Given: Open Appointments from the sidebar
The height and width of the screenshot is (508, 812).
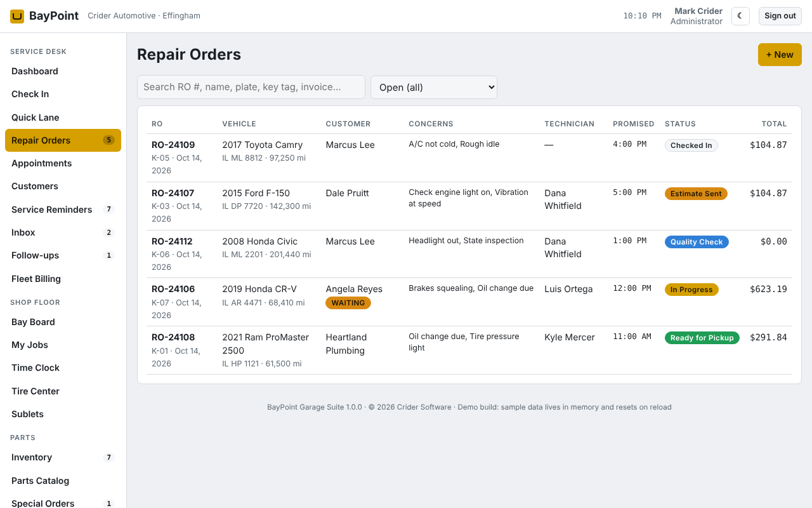Looking at the screenshot, I should point(63,163).
